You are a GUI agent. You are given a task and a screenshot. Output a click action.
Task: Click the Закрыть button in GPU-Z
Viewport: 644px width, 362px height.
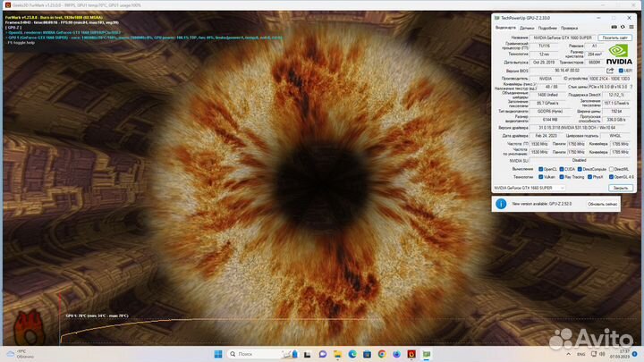point(620,188)
